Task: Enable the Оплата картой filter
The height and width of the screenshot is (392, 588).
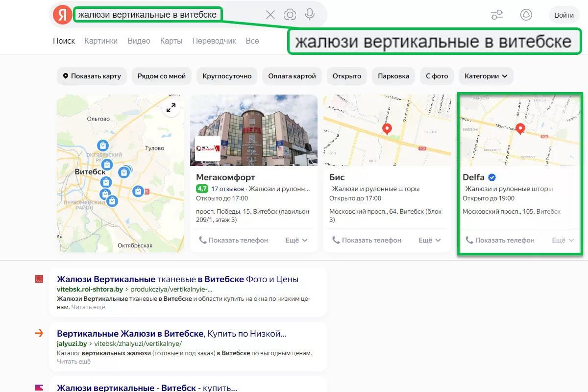Action: point(292,76)
